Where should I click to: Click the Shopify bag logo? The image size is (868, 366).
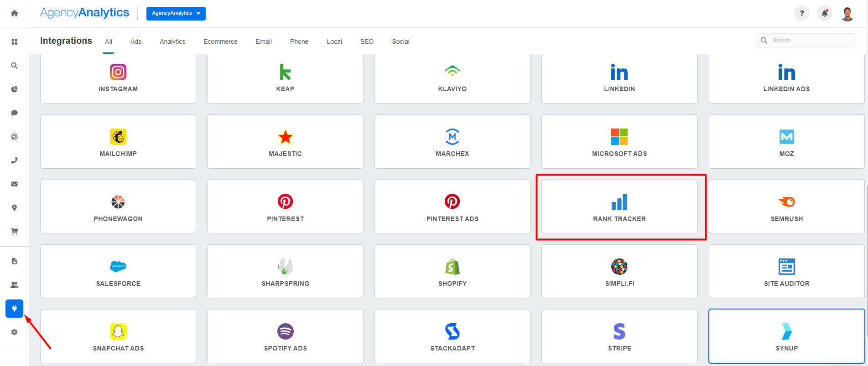pyautogui.click(x=452, y=267)
